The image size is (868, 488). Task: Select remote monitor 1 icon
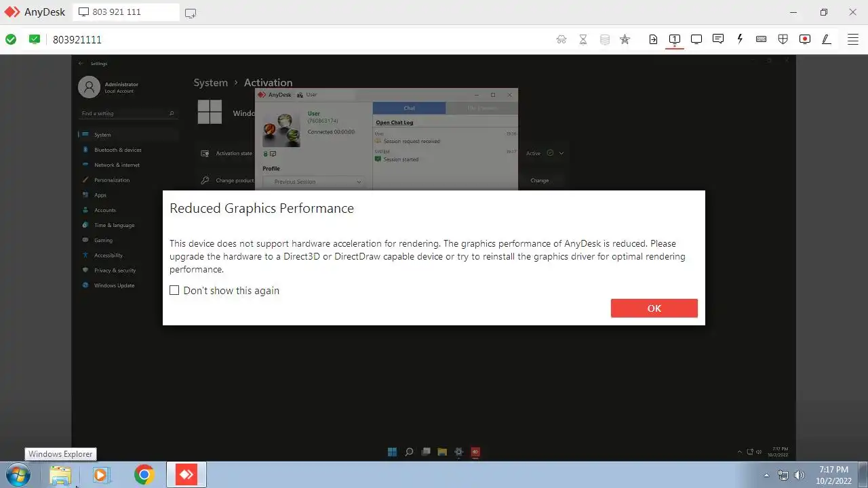tap(675, 39)
